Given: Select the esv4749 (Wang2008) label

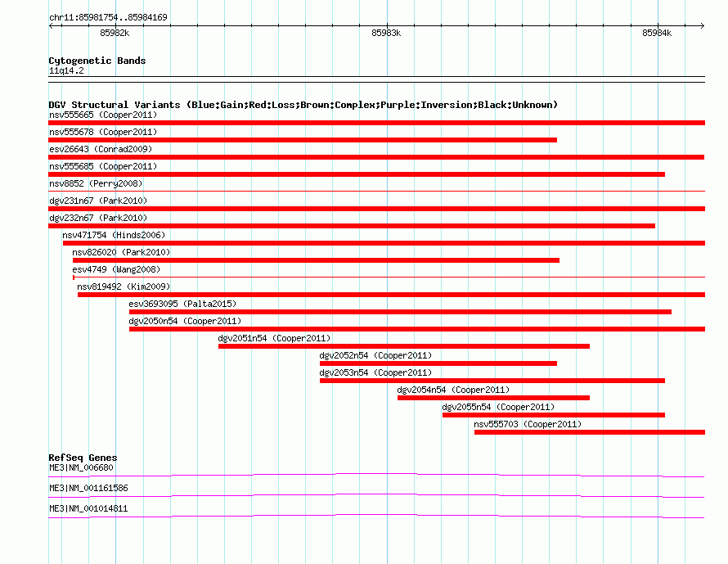Looking at the screenshot, I should pyautogui.click(x=116, y=269).
